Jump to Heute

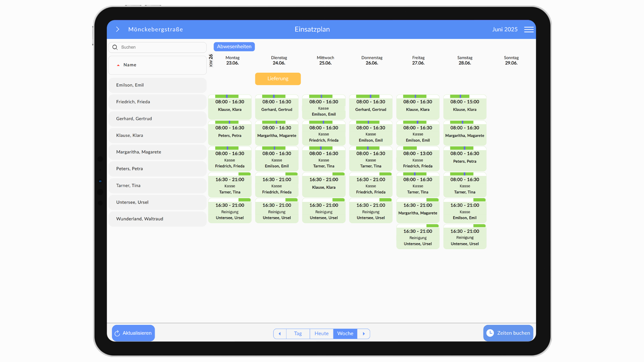pyautogui.click(x=321, y=334)
